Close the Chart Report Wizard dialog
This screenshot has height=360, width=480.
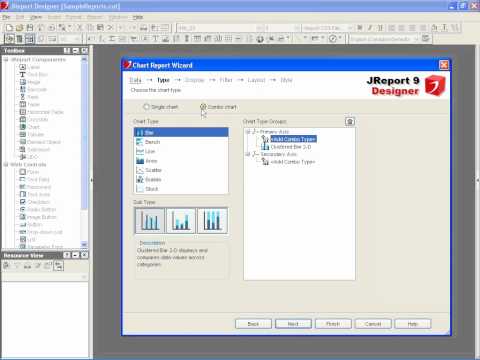click(444, 65)
